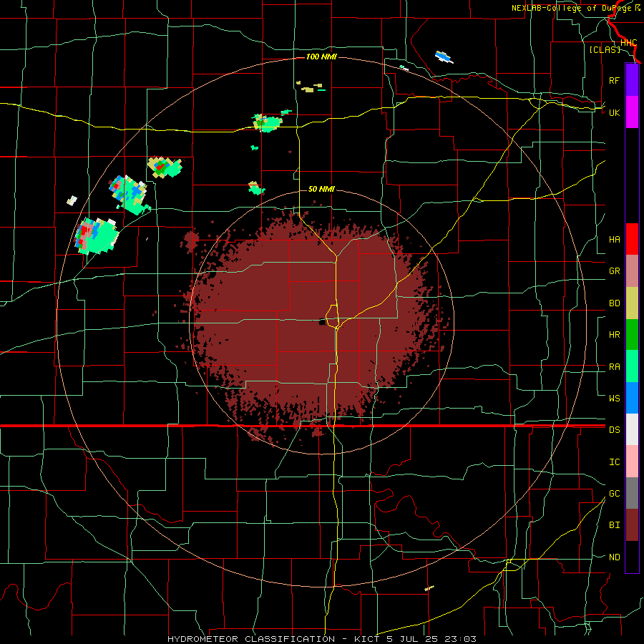The height and width of the screenshot is (644, 644).
Task: Pick the brown BI legend swatch
Action: pos(632,525)
